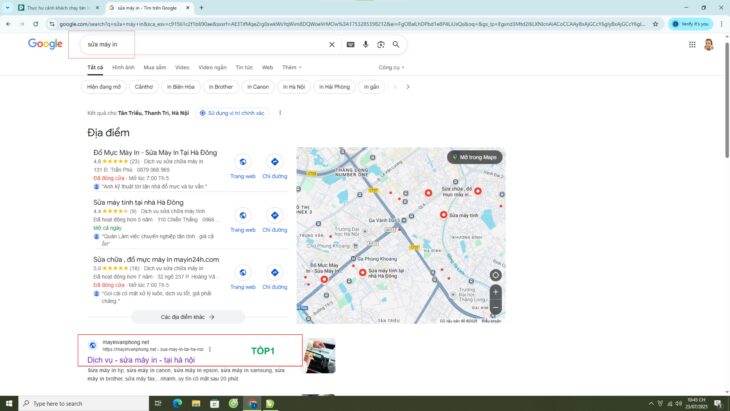Switch to the 'Hình ảnh' tab

point(123,67)
